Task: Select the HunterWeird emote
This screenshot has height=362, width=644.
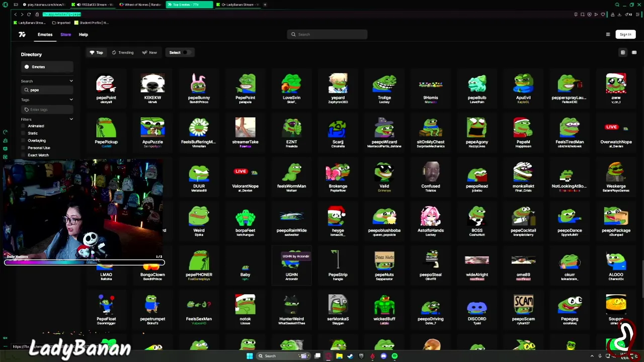Action: click(292, 310)
